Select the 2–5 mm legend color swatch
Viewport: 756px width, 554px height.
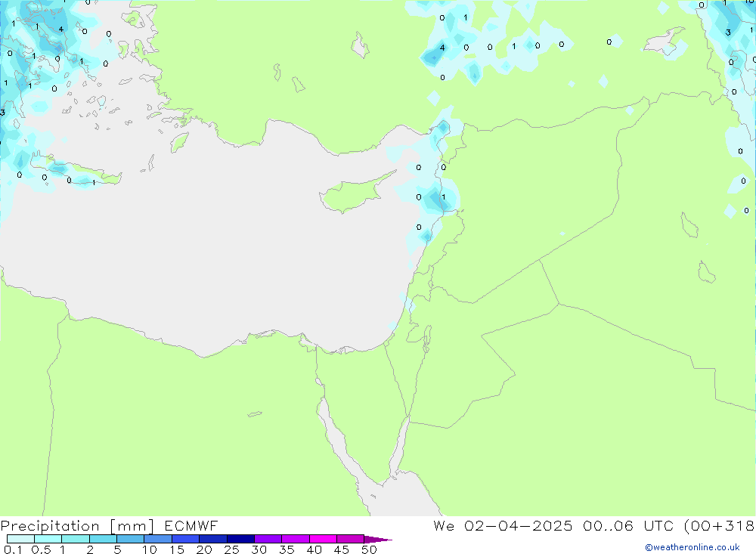click(x=103, y=539)
